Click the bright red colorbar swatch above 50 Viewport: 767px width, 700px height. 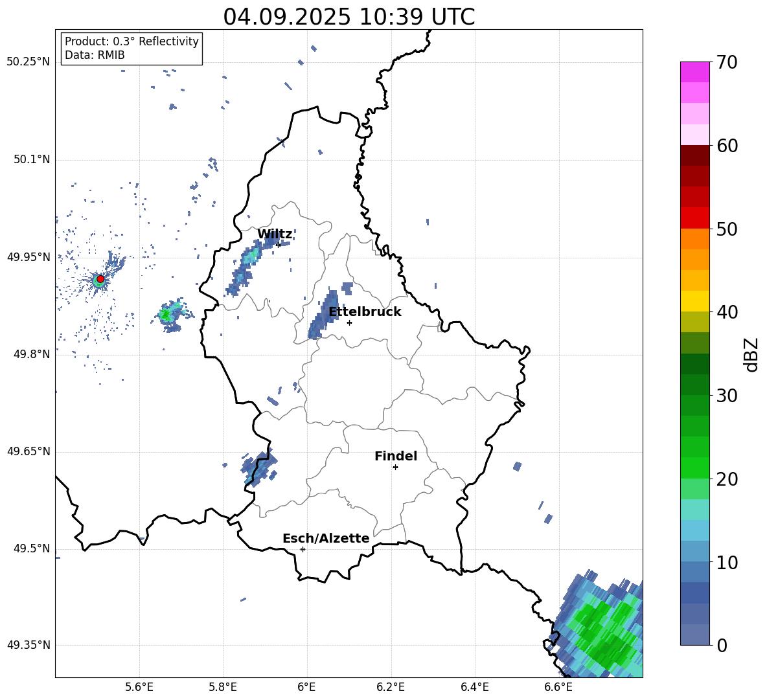(x=694, y=218)
